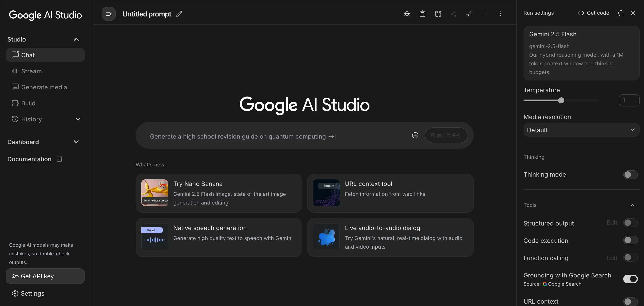Toggle temporary chat incognito mode
The image size is (644, 306).
pos(407,14)
